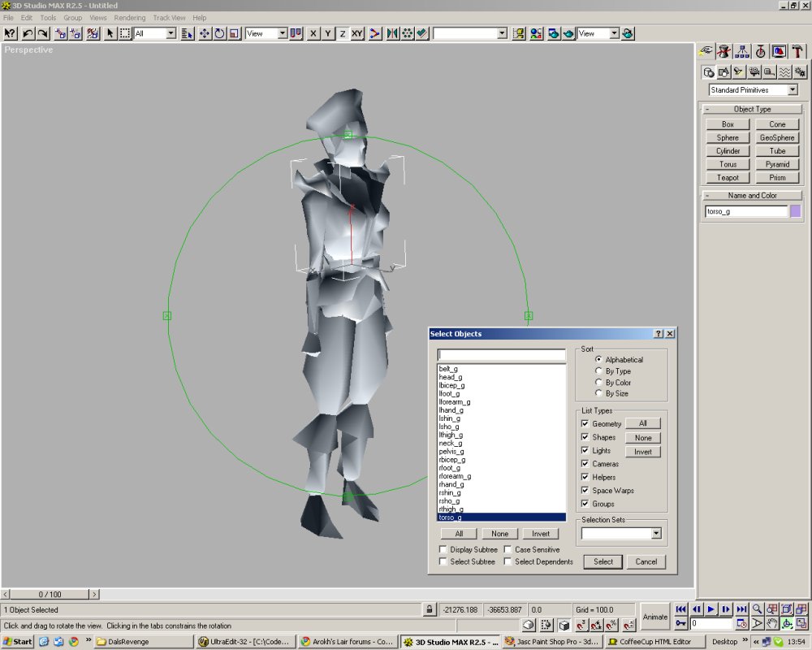This screenshot has width=812, height=650.
Task: Click the Array tool in toolbar
Action: pos(408,33)
